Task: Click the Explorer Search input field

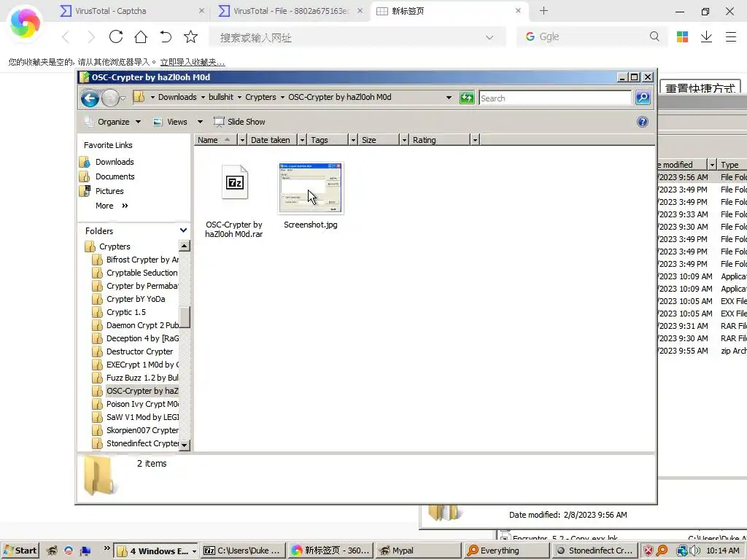Action: tap(555, 98)
